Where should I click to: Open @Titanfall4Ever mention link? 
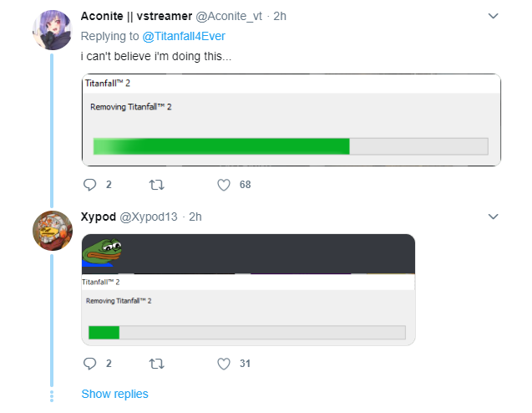point(183,37)
